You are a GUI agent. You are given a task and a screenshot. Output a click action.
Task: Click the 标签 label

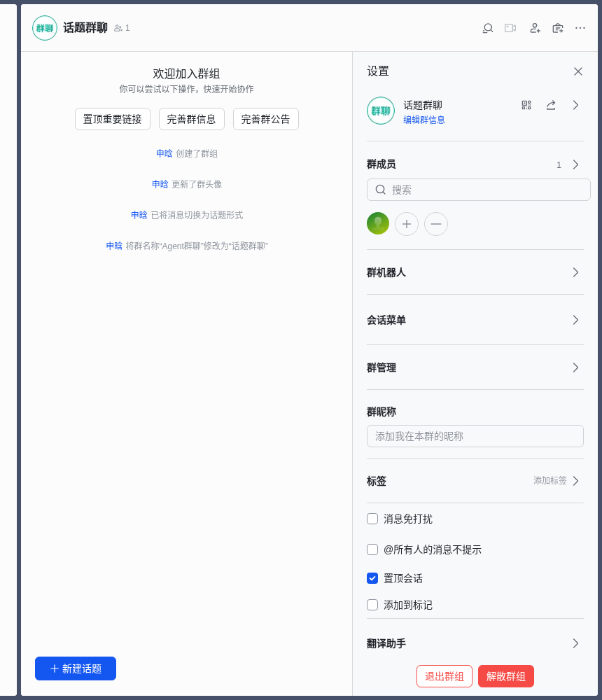(377, 482)
